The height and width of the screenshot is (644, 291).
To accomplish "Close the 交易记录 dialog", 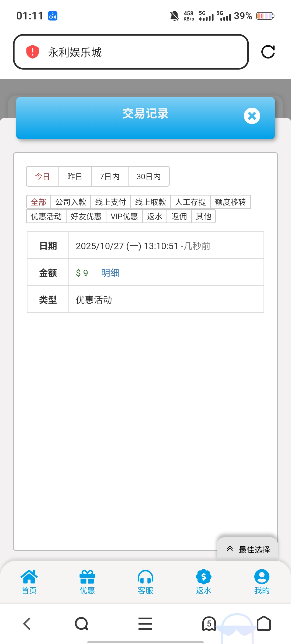I will click(x=252, y=116).
